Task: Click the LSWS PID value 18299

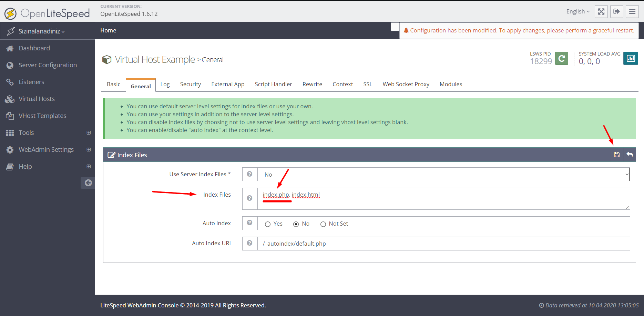Action: click(541, 61)
